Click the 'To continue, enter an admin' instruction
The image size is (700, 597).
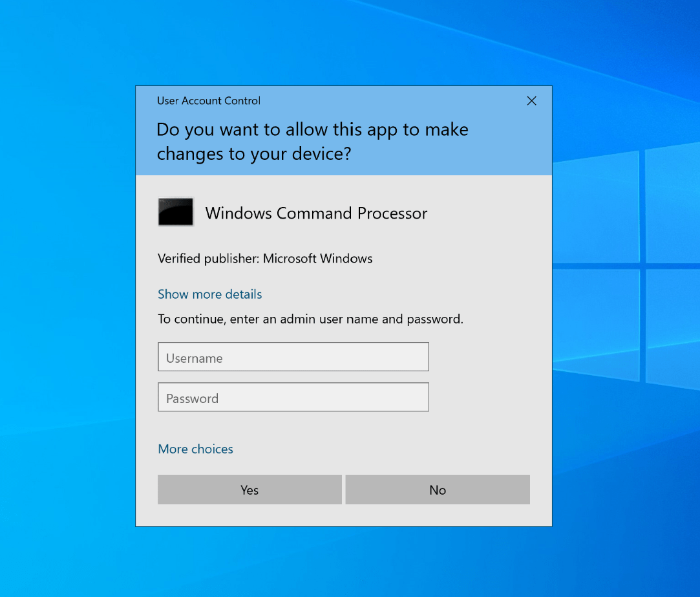(x=311, y=319)
